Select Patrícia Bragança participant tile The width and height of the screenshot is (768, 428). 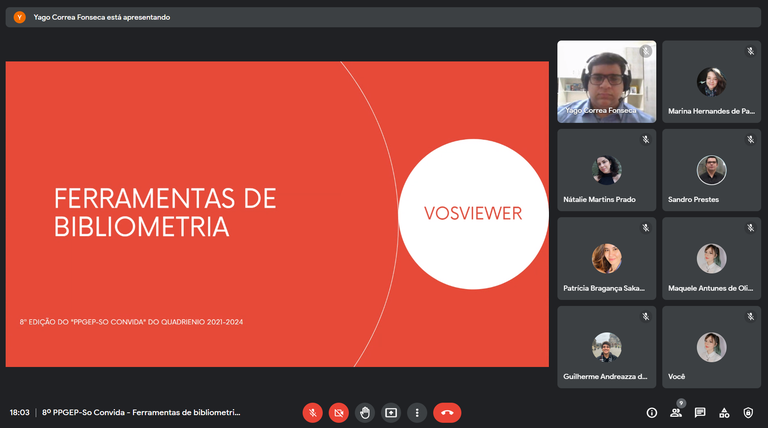[606, 259]
